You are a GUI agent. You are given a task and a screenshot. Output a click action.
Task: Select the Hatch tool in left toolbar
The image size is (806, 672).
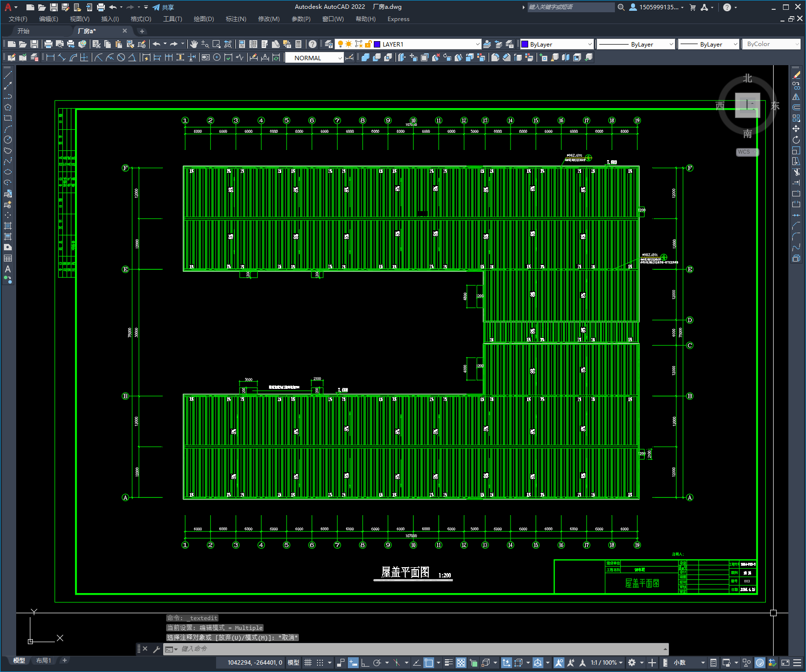tap(8, 226)
